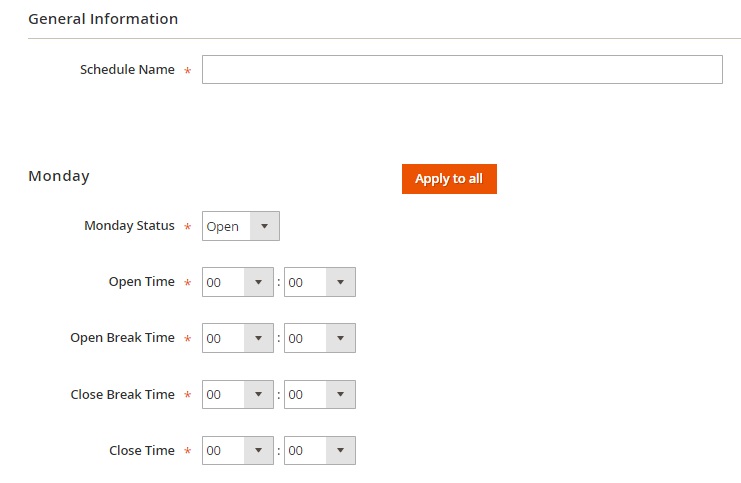Click the Schedule Name text field
This screenshot has height=483, width=741.
click(462, 69)
